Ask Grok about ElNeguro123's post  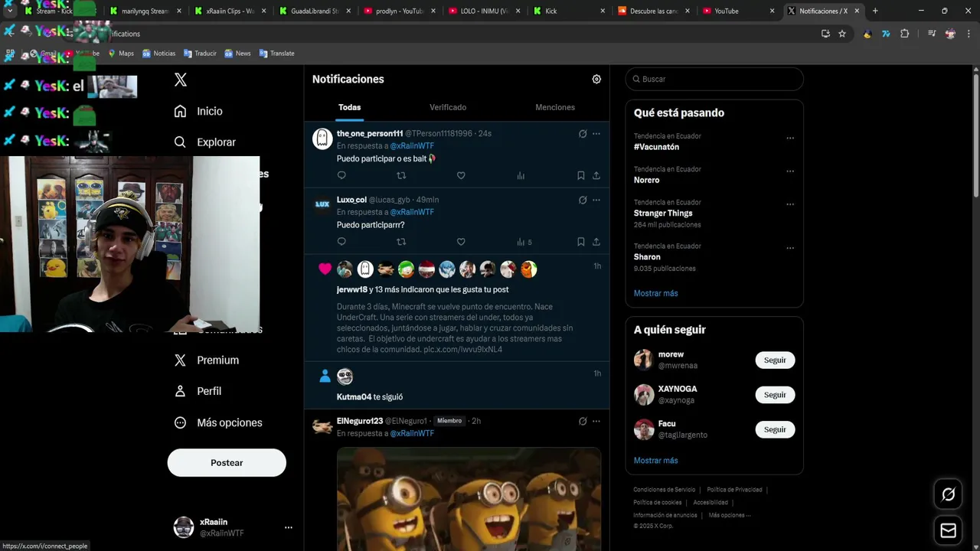pos(583,421)
